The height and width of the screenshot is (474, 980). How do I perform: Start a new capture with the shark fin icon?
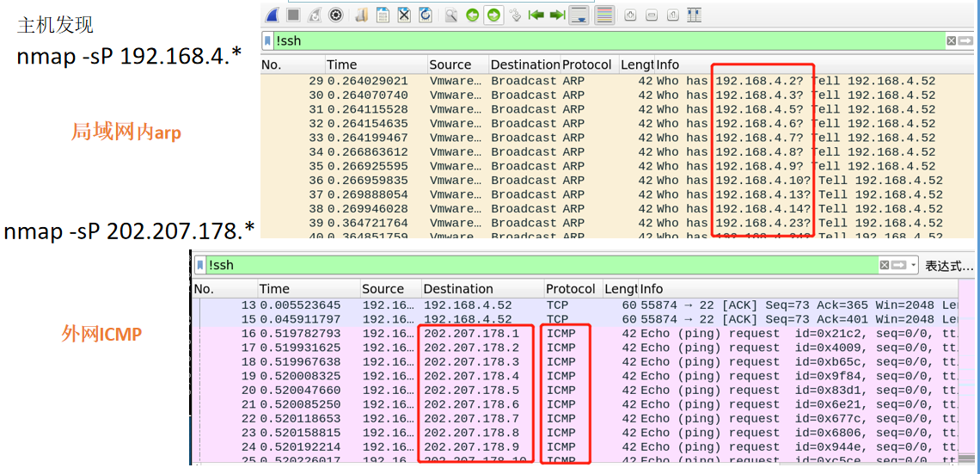click(x=272, y=15)
